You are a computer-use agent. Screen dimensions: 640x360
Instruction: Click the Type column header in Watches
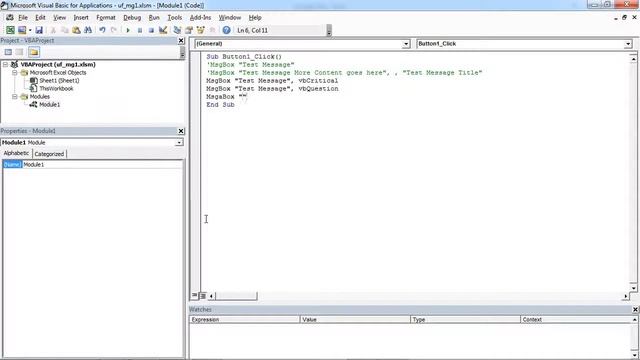465,320
